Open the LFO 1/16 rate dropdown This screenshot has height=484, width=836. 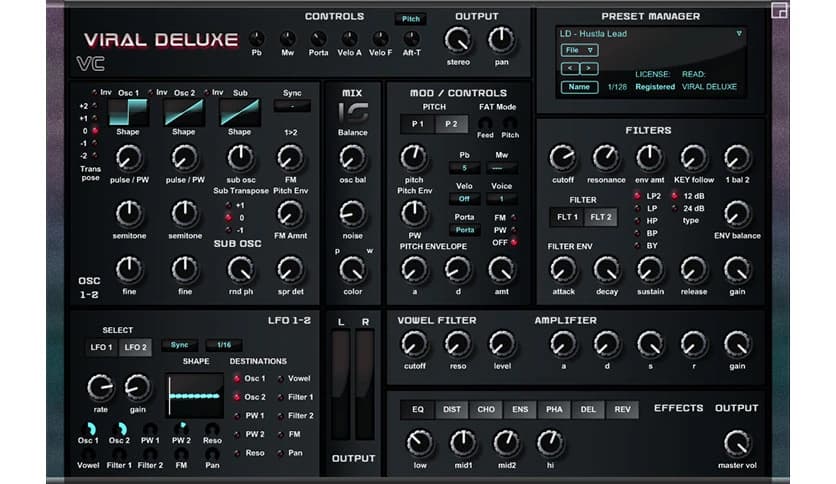click(224, 345)
